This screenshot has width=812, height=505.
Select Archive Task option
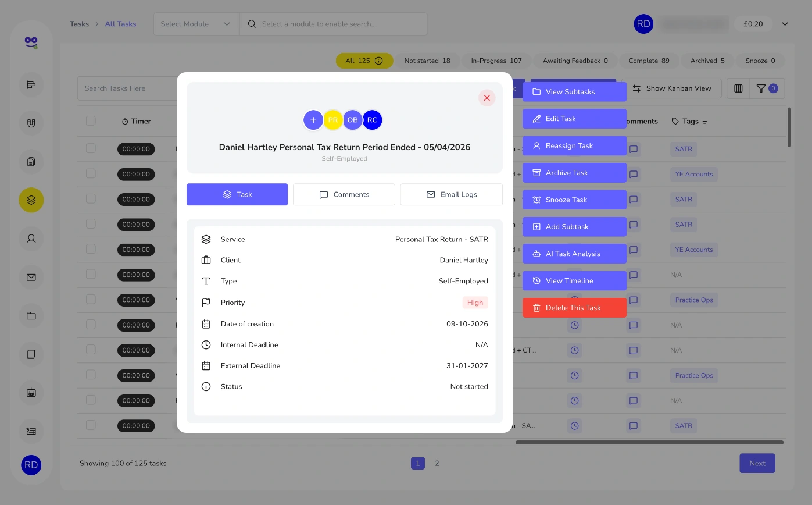click(574, 173)
